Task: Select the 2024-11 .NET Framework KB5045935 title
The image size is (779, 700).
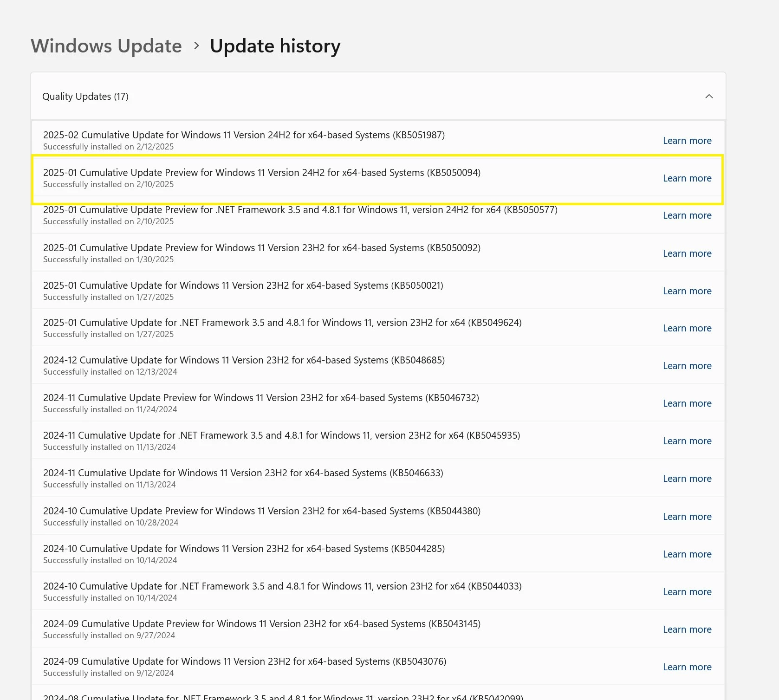Action: point(282,435)
